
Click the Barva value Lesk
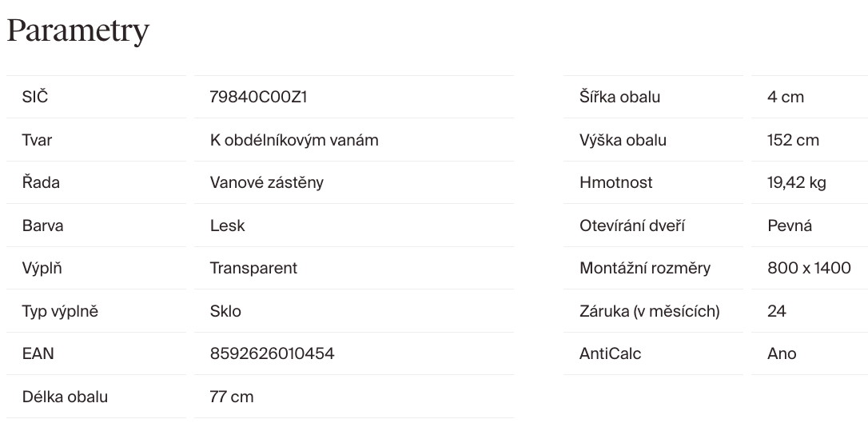pos(227,225)
